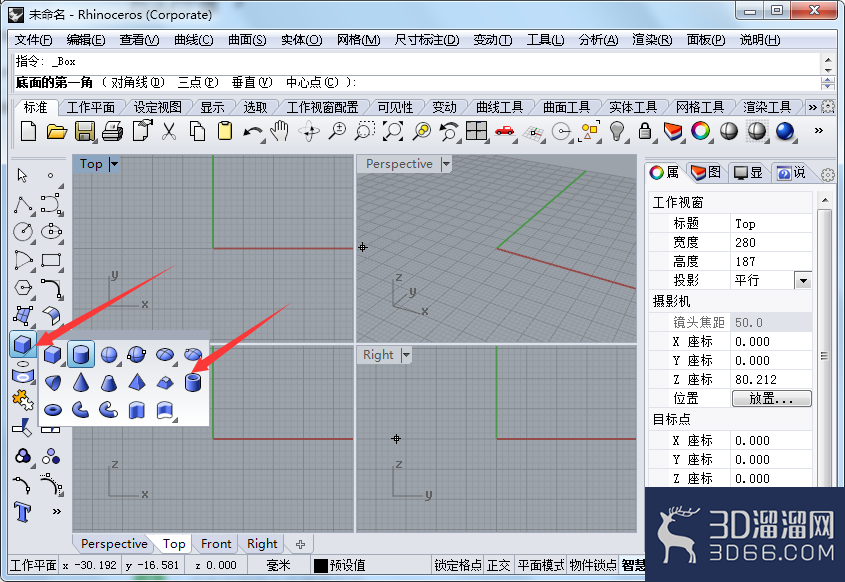This screenshot has width=845, height=582.
Task: Choose the 对角线(D) command option
Action: coord(137,82)
